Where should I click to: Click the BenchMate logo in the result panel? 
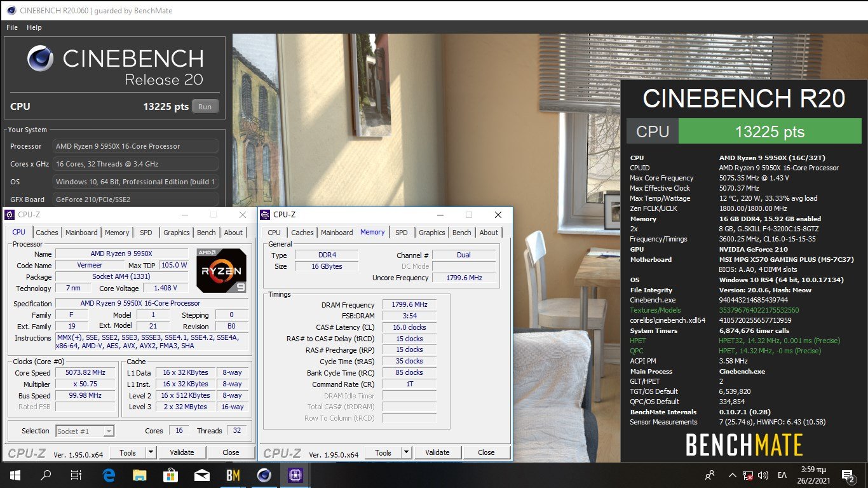[x=744, y=444]
